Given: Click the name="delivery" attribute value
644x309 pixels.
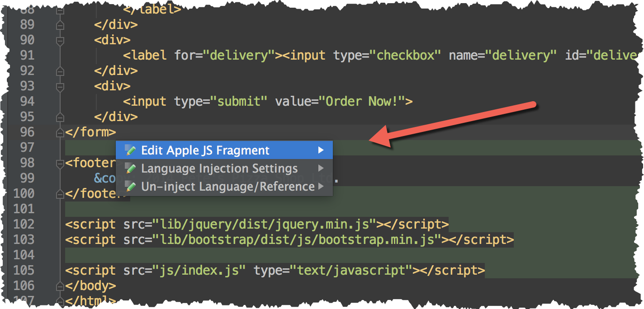Looking at the screenshot, I should pos(521,55).
